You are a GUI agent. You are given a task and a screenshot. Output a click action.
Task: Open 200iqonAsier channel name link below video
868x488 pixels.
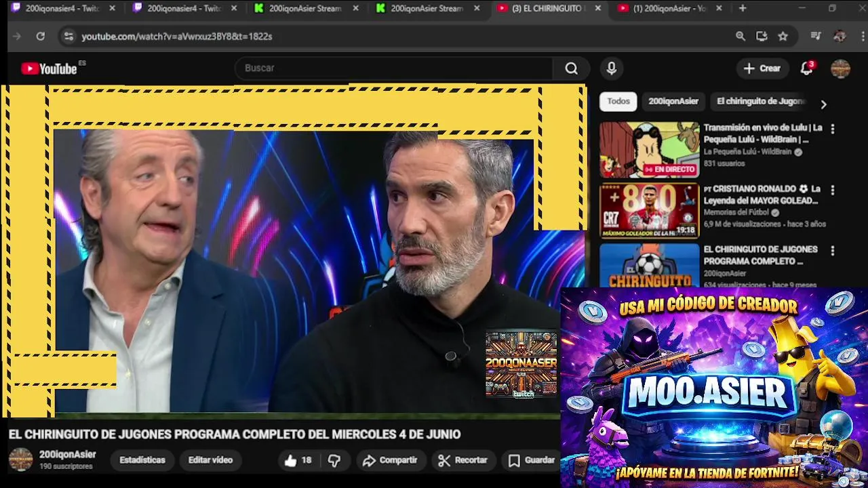click(x=68, y=455)
